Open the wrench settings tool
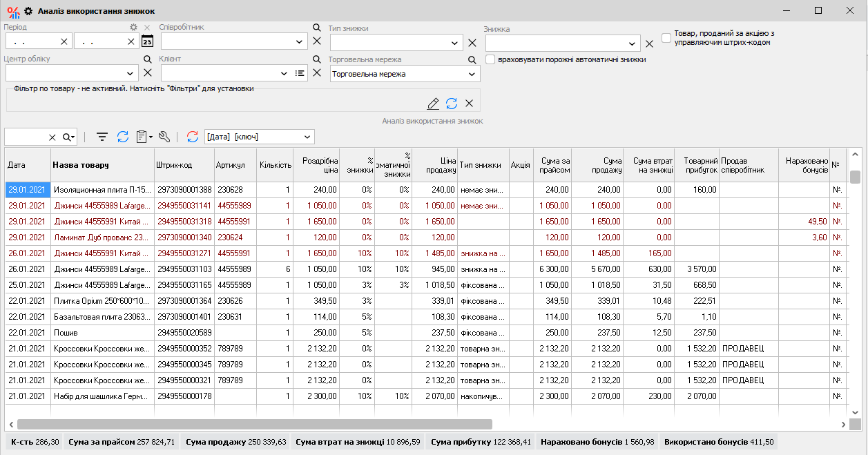Screen dimensions: 868x455 (164, 137)
